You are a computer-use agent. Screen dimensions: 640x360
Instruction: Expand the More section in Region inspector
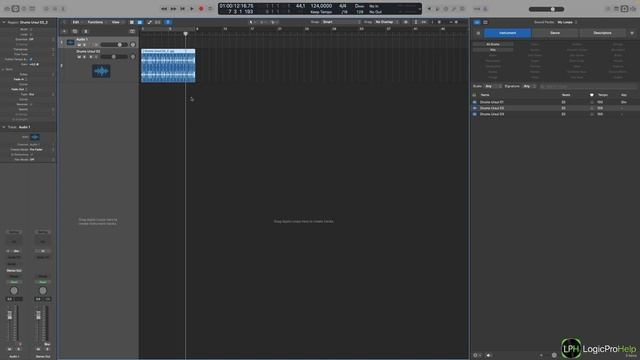(4, 69)
